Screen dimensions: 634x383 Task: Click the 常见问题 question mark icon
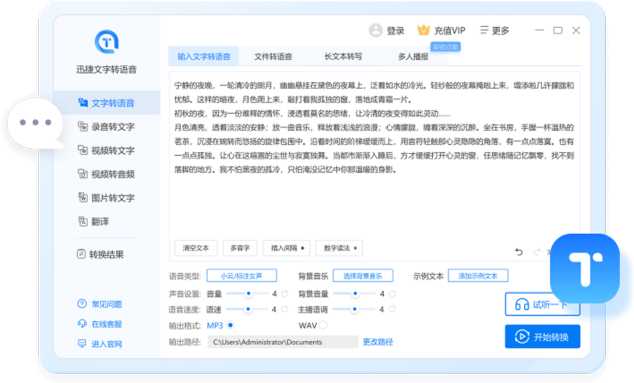point(82,304)
